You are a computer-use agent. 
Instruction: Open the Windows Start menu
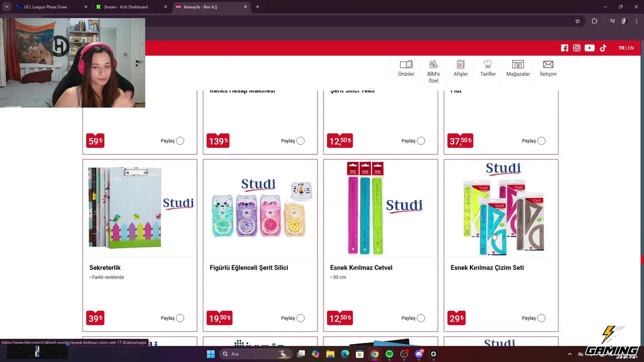tap(211, 354)
